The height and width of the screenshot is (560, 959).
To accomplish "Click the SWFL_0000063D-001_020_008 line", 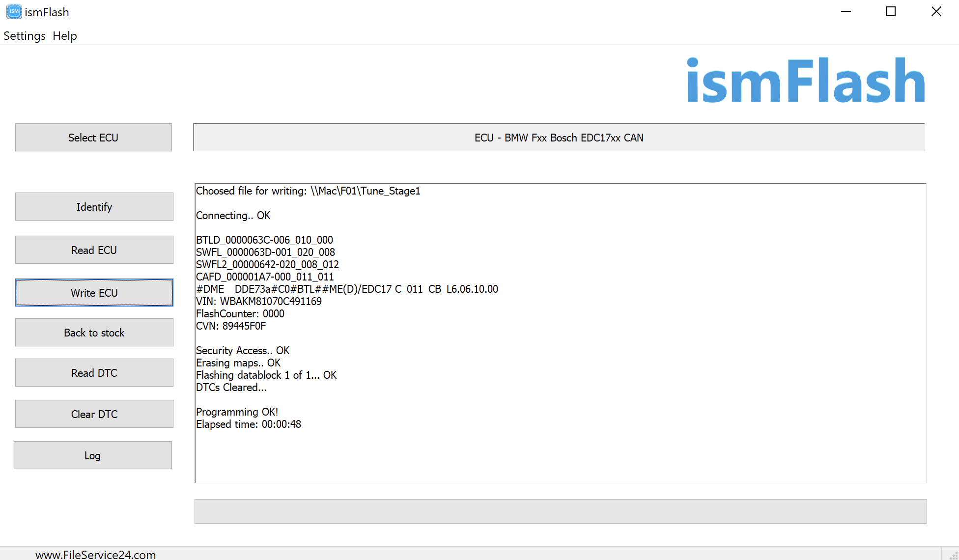I will [x=265, y=252].
